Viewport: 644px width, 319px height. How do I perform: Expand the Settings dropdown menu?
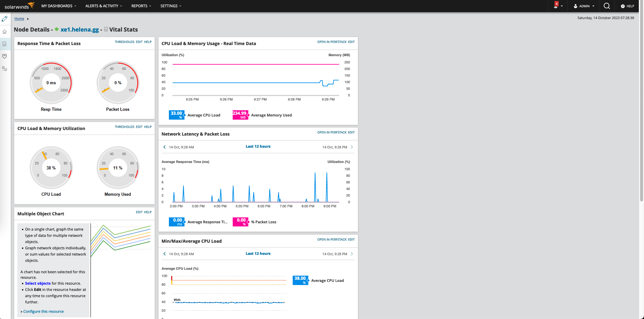(171, 6)
